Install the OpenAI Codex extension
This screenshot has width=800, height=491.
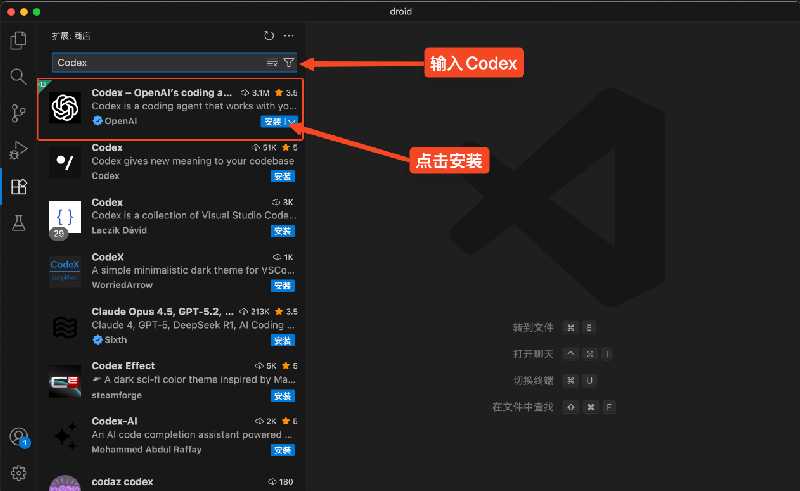tap(272, 121)
